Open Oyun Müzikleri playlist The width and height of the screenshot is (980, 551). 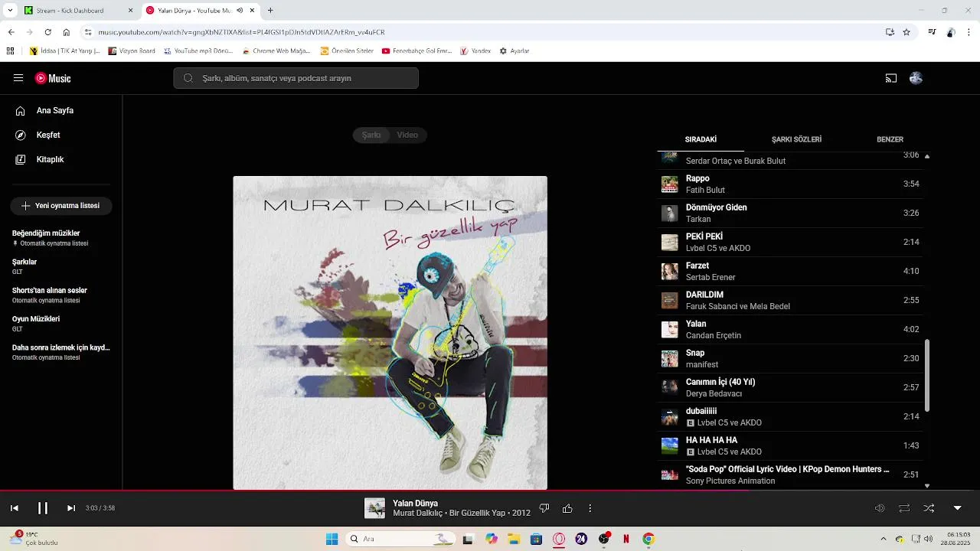(61, 324)
